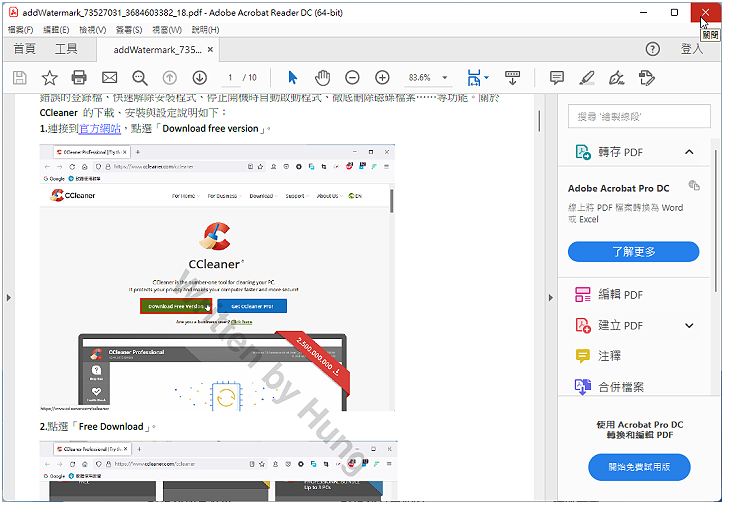Open Help with the question mark icon
This screenshot has width=731, height=513.
653,49
